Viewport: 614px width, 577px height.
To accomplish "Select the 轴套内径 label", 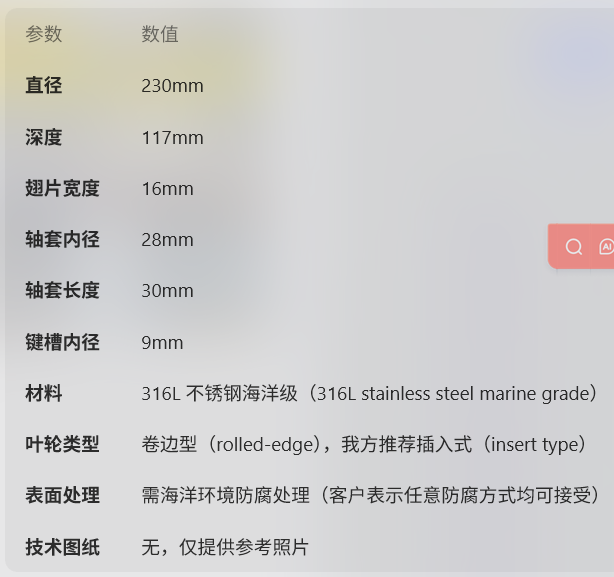I will 62,239.
